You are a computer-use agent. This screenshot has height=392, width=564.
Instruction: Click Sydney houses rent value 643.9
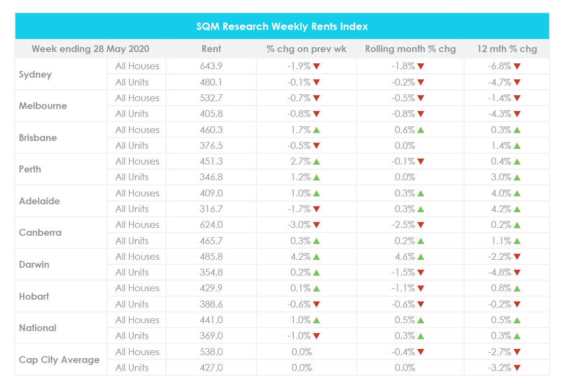pos(211,66)
